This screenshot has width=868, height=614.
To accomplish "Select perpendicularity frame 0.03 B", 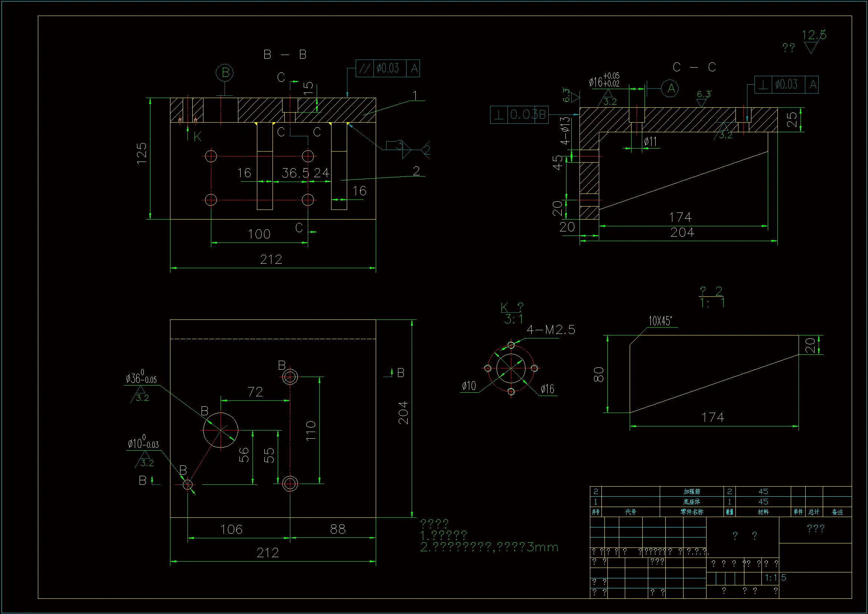I will 519,115.
